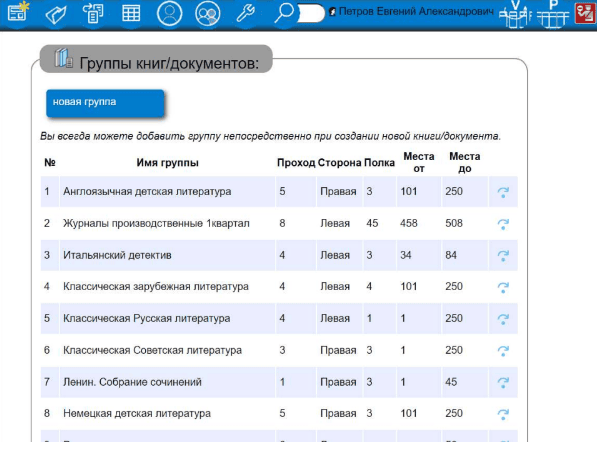This screenshot has width=600, height=450.
Task: Click the V shelf icon in toolbar
Action: (x=515, y=13)
